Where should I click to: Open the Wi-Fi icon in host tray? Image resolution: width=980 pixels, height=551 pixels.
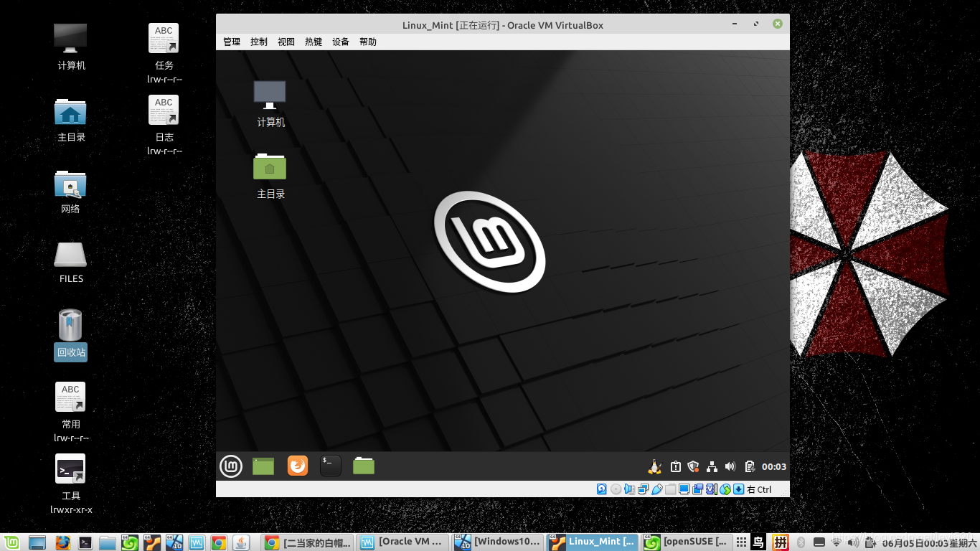coord(836,542)
